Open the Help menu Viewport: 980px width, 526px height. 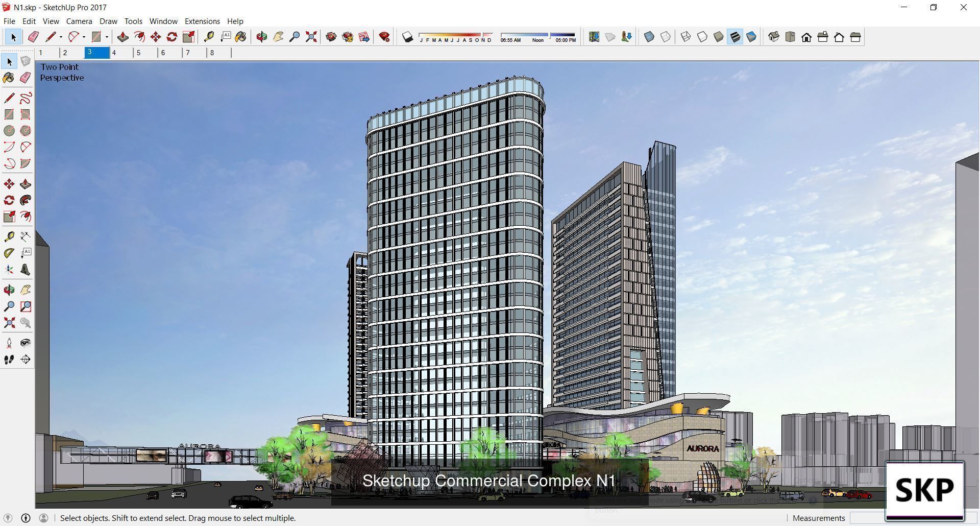tap(235, 21)
